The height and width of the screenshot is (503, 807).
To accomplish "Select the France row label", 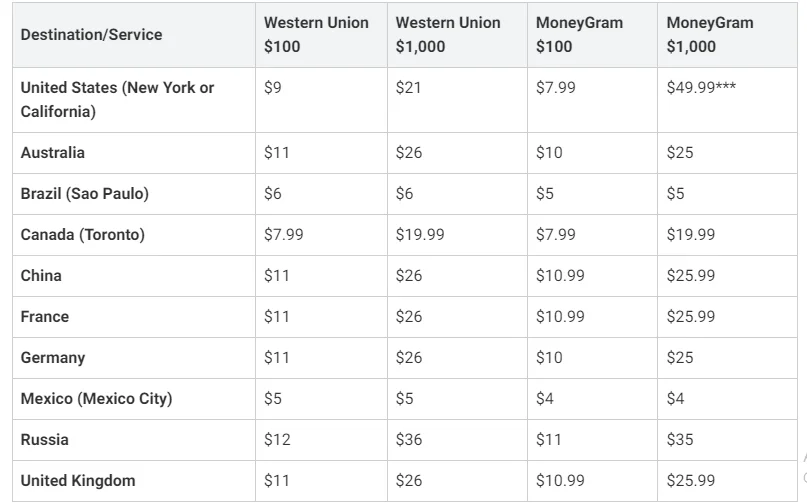I will pyautogui.click(x=45, y=317).
